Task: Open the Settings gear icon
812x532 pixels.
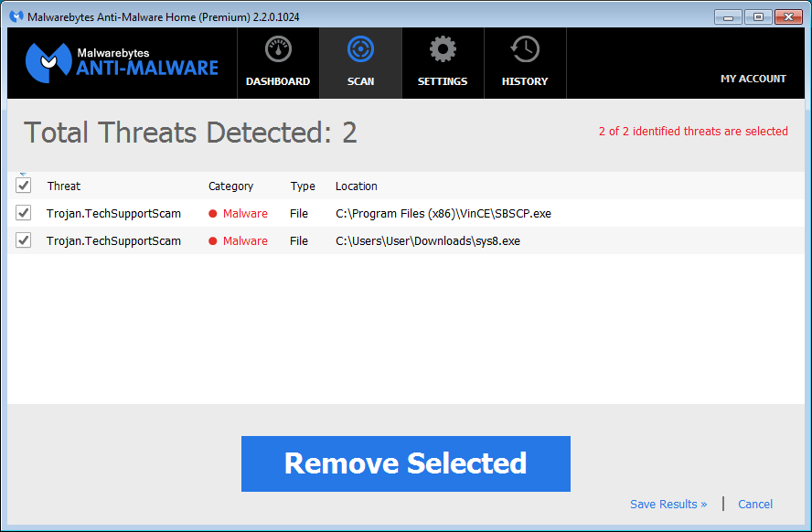Action: [x=443, y=50]
